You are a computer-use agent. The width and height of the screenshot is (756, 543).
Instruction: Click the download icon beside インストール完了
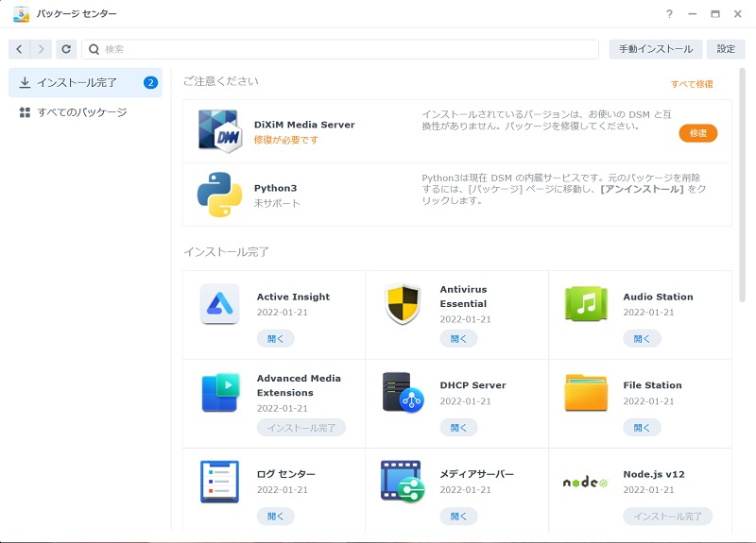(x=25, y=82)
